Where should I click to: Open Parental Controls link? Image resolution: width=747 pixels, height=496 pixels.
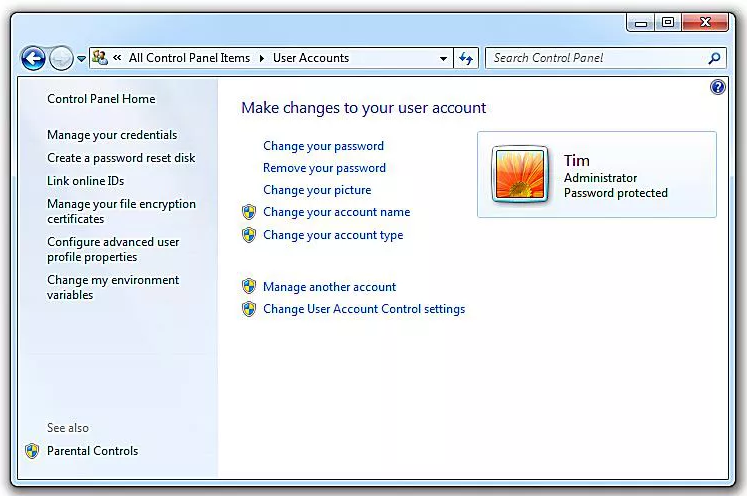[x=92, y=451]
